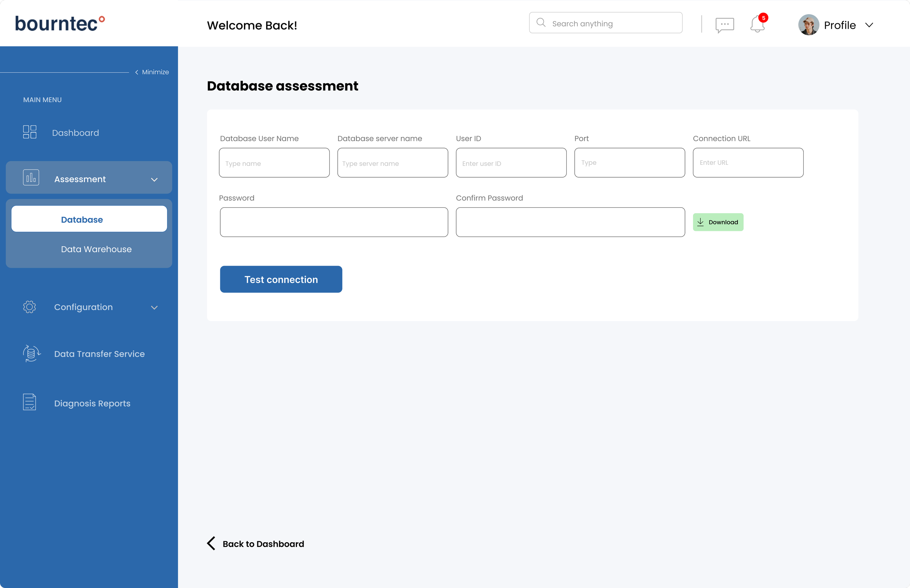Viewport: 910px width, 588px height.
Task: Focus the Database User Name field
Action: (274, 163)
